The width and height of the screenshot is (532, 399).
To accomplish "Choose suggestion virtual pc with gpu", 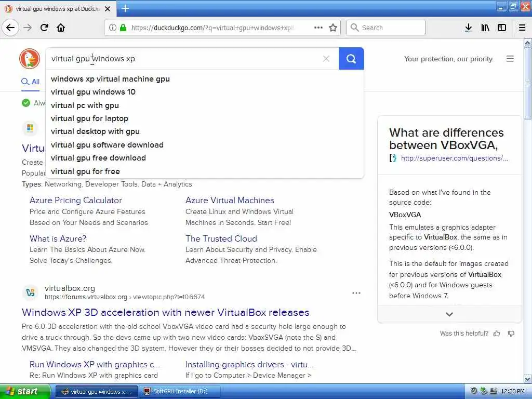I will [85, 105].
